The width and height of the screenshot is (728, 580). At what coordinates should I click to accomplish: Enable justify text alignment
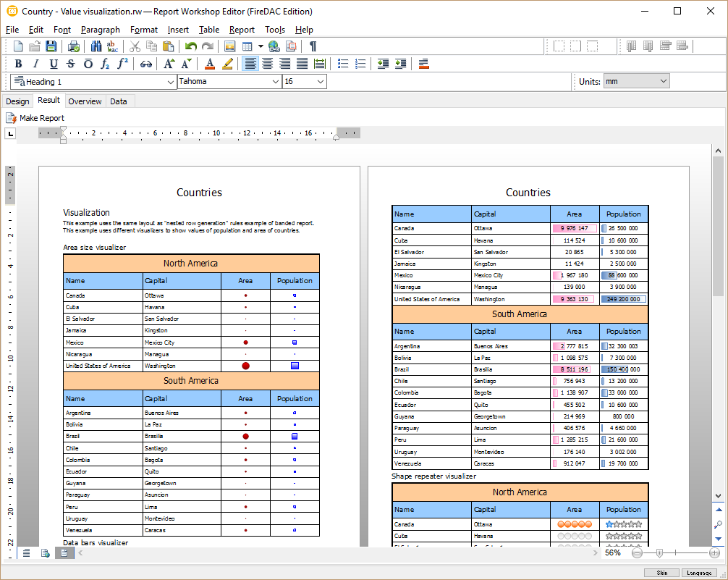tap(302, 64)
